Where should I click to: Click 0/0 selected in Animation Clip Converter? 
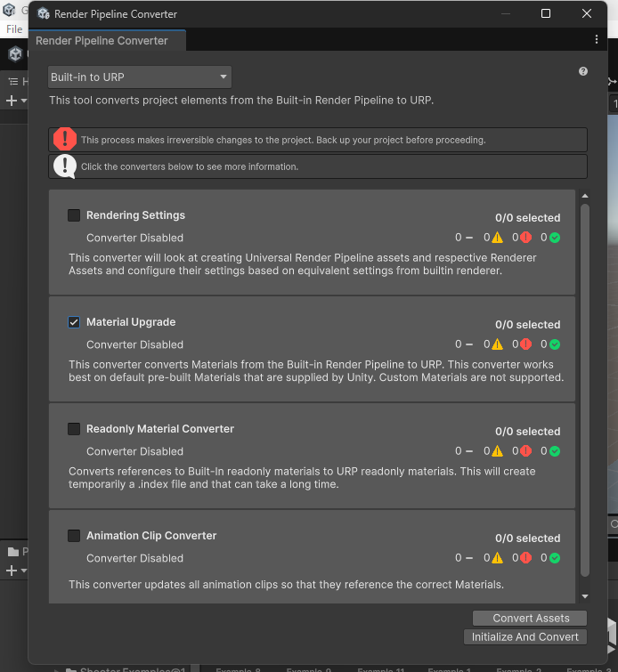(527, 538)
